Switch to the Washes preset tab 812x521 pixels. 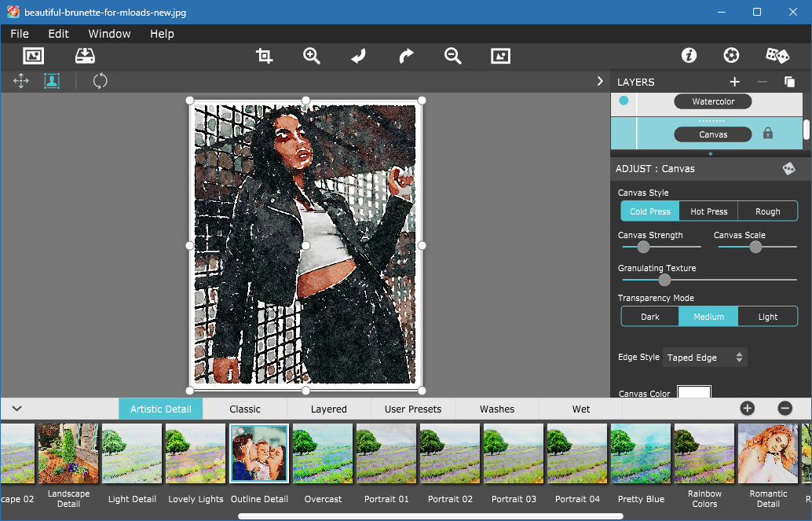coord(496,409)
